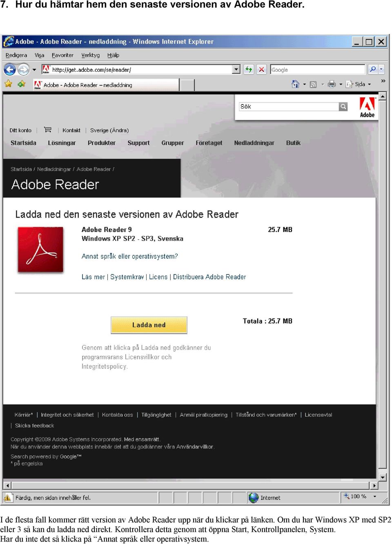Click the yellow Ladda ned button
The image size is (392, 544).
pyautogui.click(x=149, y=325)
